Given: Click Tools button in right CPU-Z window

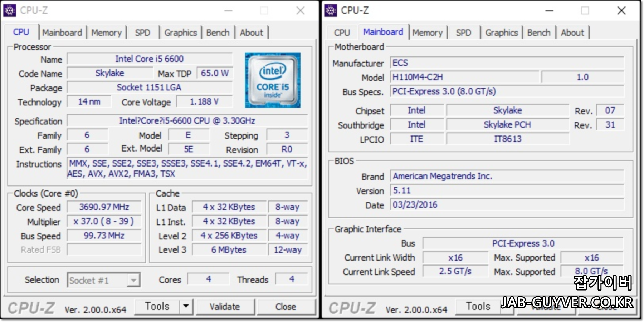Looking at the screenshot, I should pyautogui.click(x=478, y=306).
